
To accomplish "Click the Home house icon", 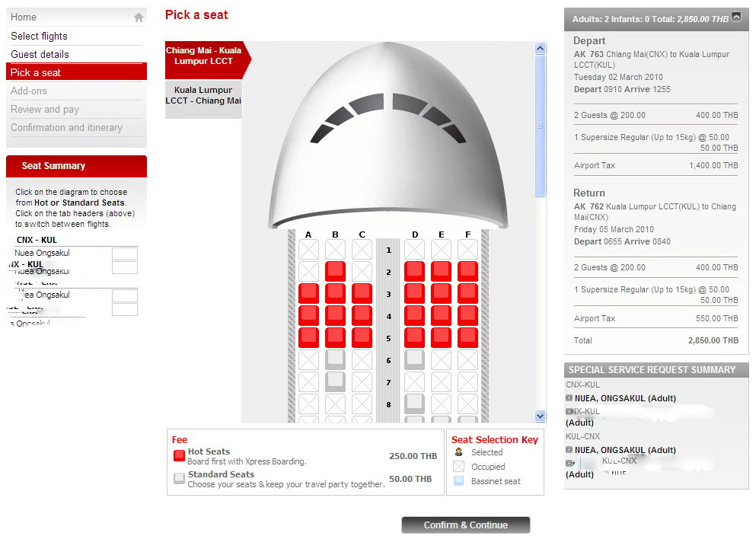I will click(x=139, y=18).
